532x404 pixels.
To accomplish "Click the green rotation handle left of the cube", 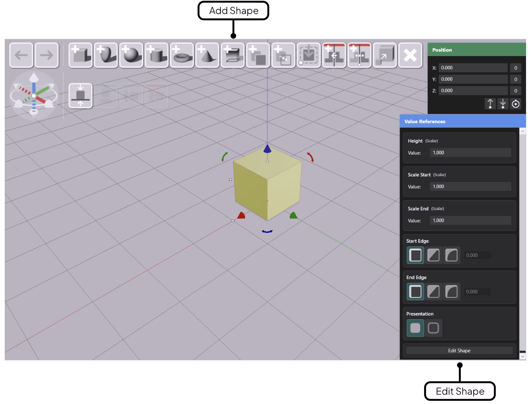I will point(225,157).
